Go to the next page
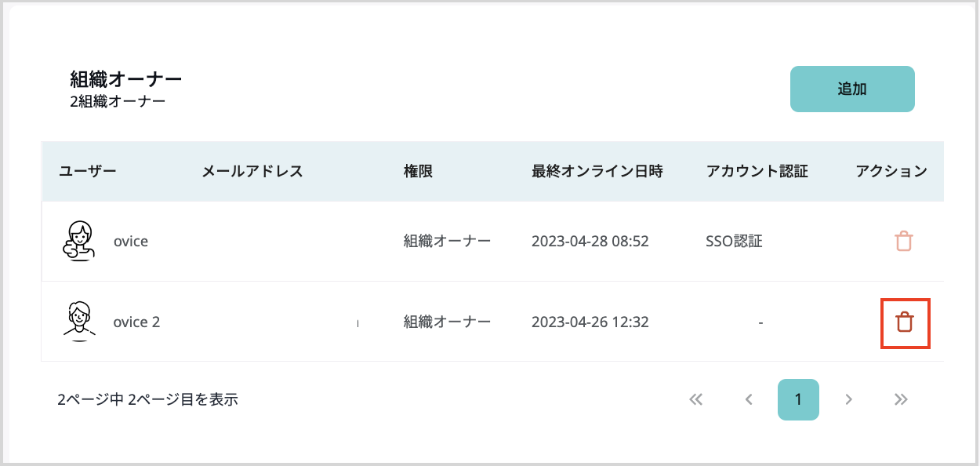 click(848, 399)
